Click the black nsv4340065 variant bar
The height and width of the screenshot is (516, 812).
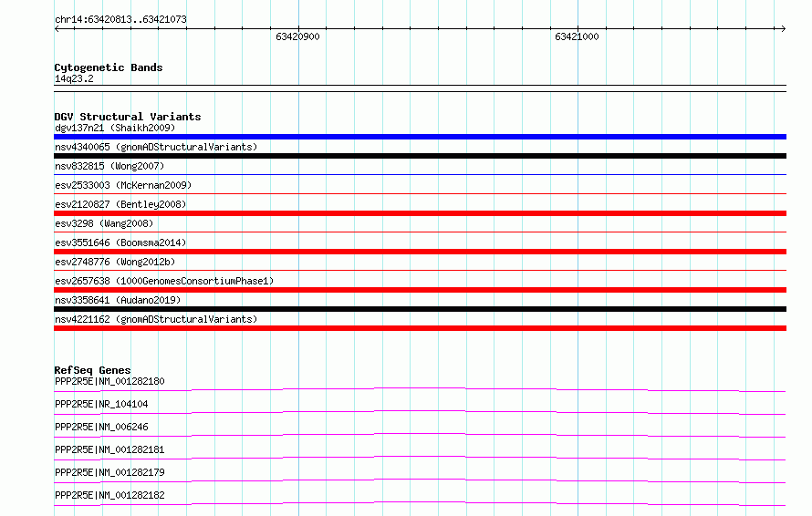tap(420, 156)
